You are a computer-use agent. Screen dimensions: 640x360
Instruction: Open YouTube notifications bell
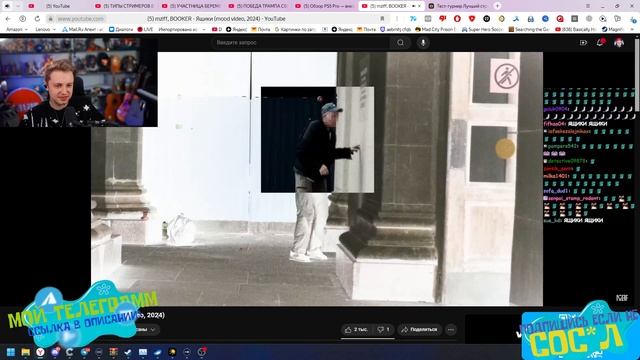click(600, 42)
